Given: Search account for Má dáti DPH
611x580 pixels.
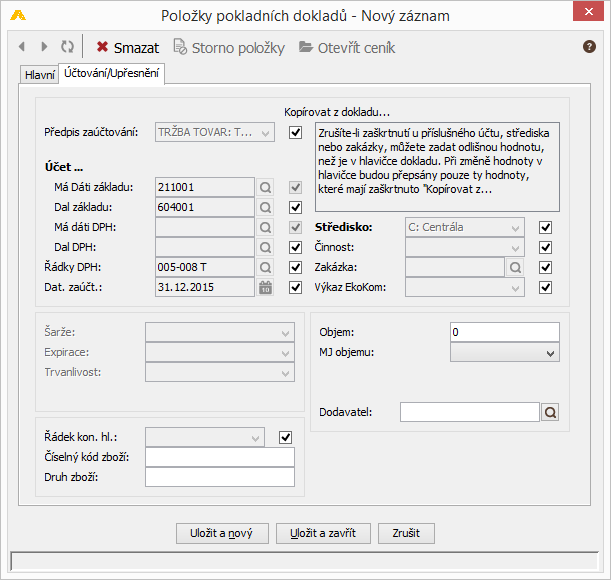Looking at the screenshot, I should (x=265, y=227).
